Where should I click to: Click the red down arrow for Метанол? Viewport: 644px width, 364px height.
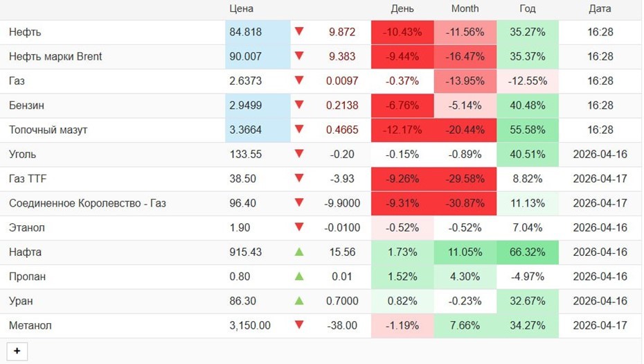tap(299, 325)
